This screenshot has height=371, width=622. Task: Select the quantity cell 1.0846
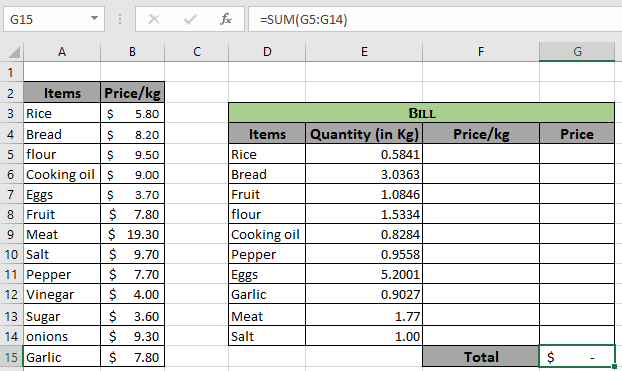(x=364, y=194)
